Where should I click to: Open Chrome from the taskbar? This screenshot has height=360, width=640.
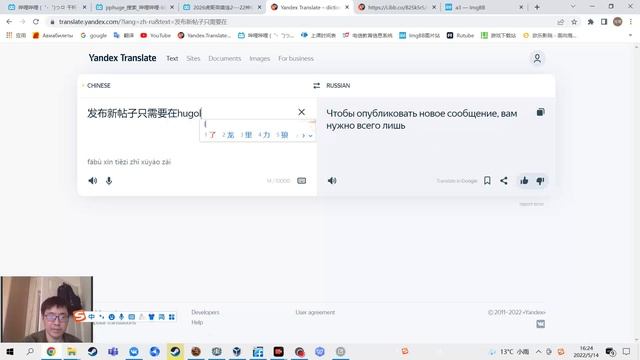pyautogui.click(x=51, y=351)
